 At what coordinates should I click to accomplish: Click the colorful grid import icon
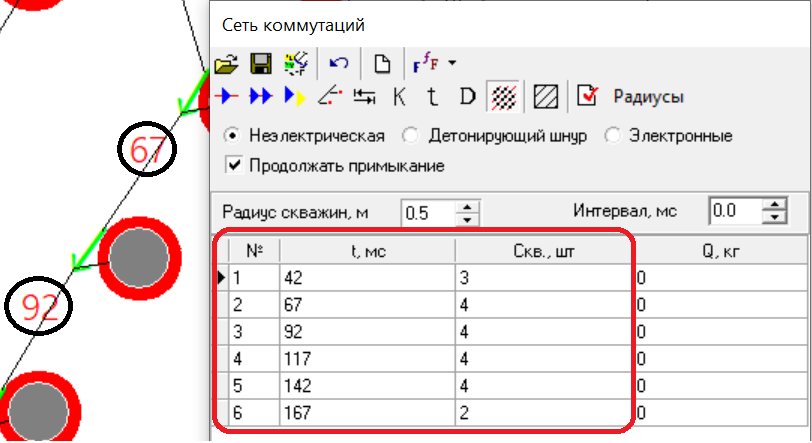296,64
